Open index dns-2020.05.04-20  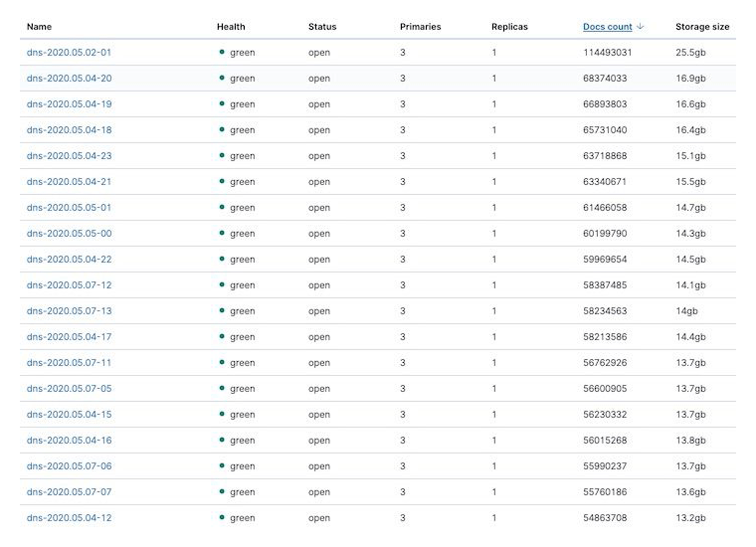click(x=69, y=79)
